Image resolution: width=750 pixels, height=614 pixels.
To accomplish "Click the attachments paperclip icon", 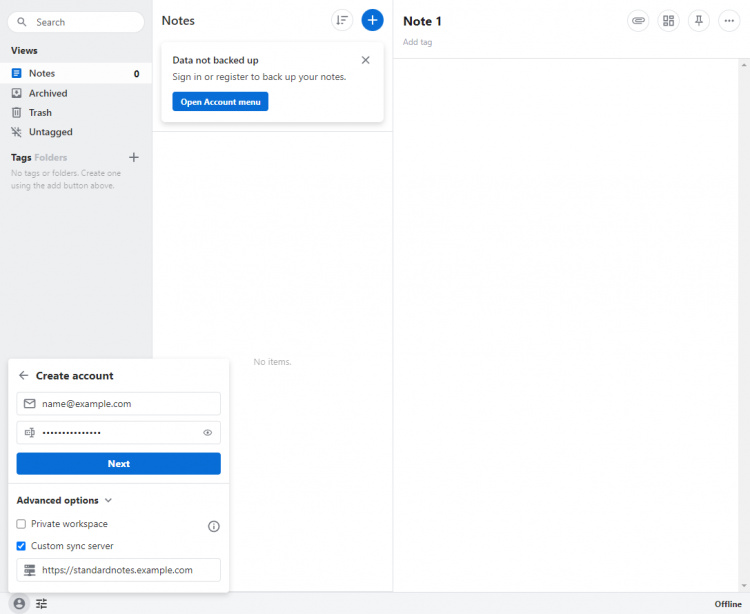I will pos(638,21).
